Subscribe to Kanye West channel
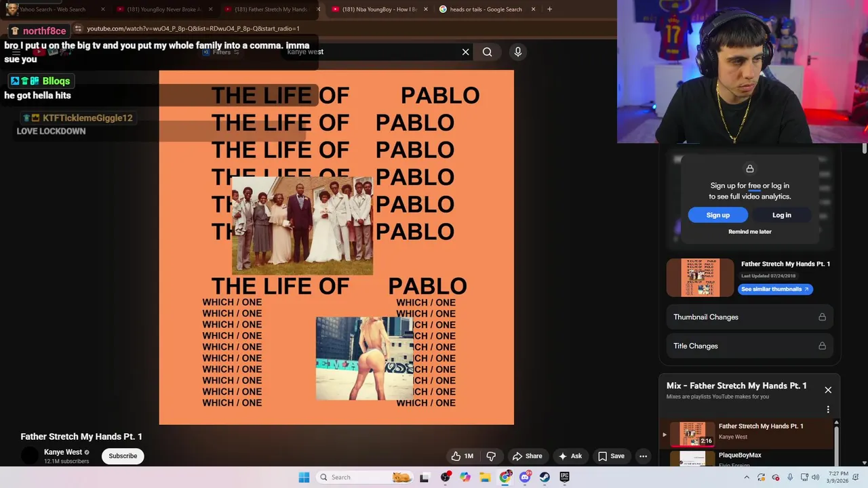Viewport: 868px width, 488px height. (x=123, y=456)
